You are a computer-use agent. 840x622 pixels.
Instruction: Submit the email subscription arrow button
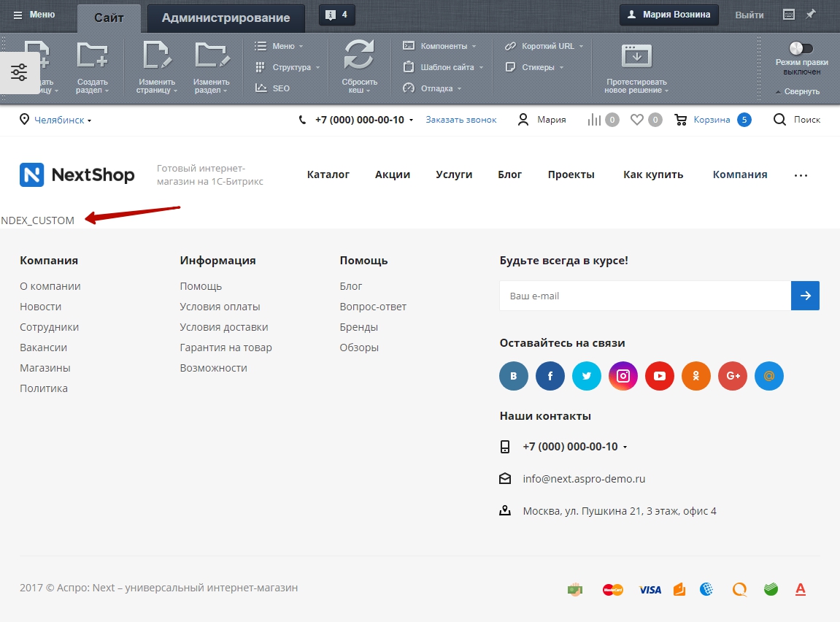805,296
